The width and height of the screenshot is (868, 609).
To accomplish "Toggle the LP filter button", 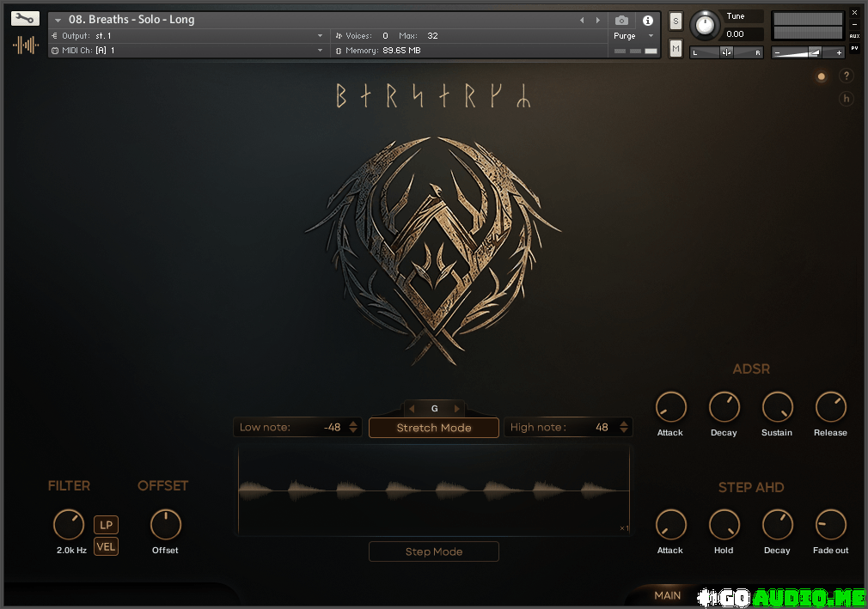I will pos(106,525).
